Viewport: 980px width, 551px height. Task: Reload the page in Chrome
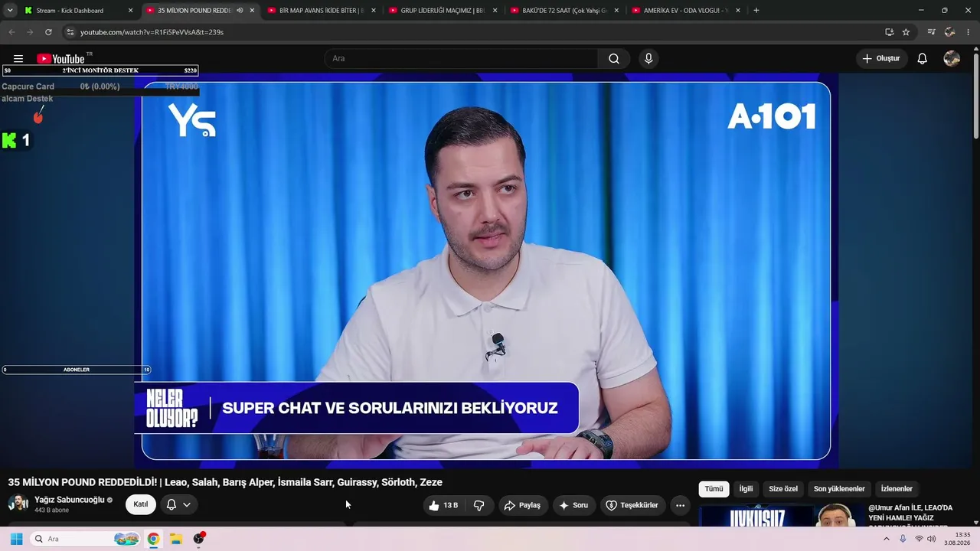pos(48,32)
